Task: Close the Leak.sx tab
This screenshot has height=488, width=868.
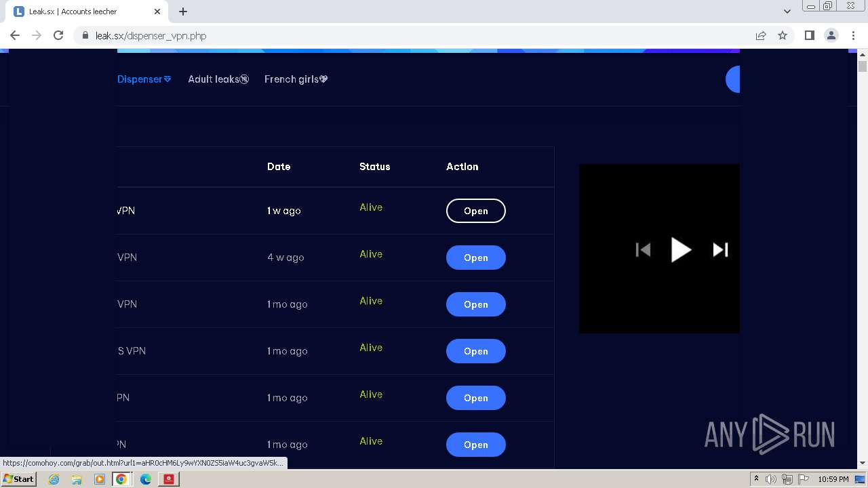Action: (x=157, y=12)
